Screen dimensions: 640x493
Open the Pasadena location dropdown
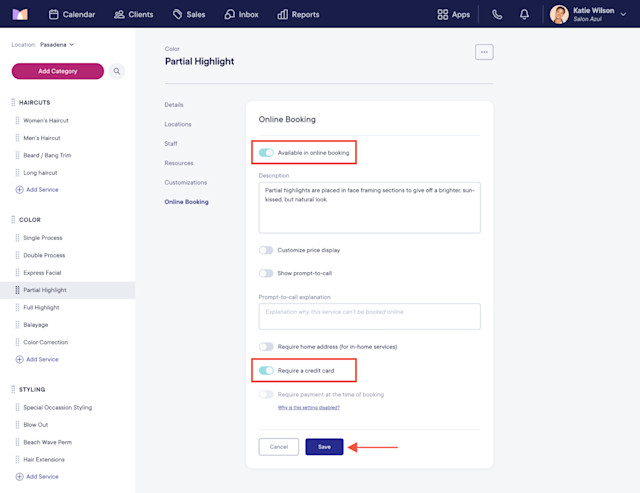(x=57, y=44)
